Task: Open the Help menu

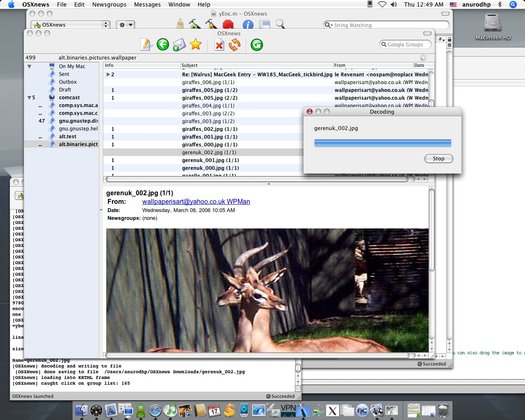Action: 204,4
